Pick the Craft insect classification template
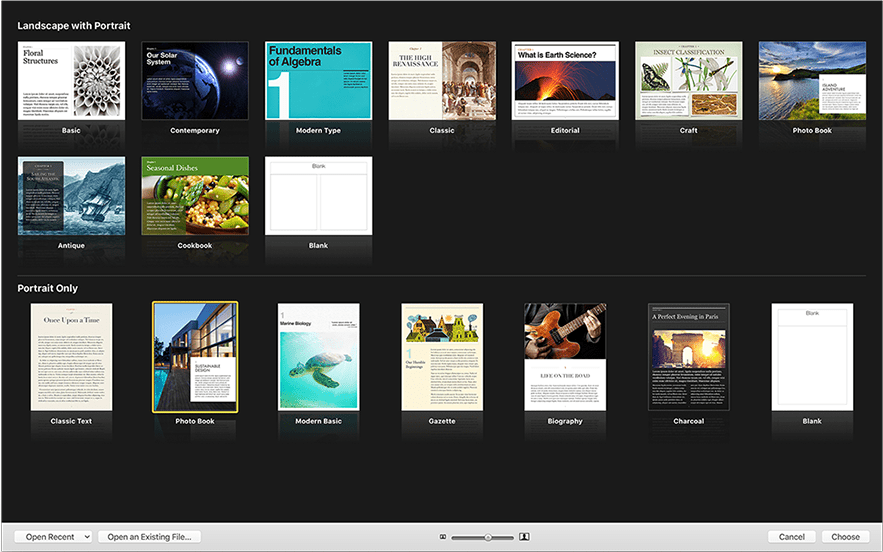 point(689,81)
